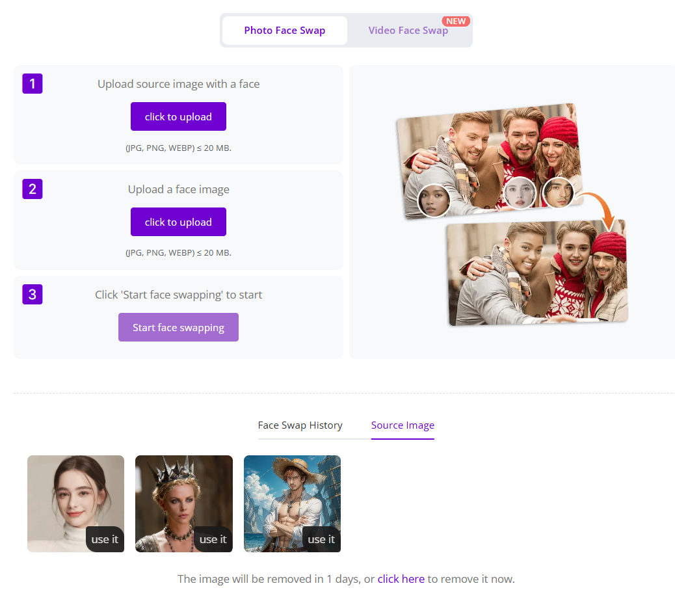Use the straw hat pirate image

click(x=321, y=539)
